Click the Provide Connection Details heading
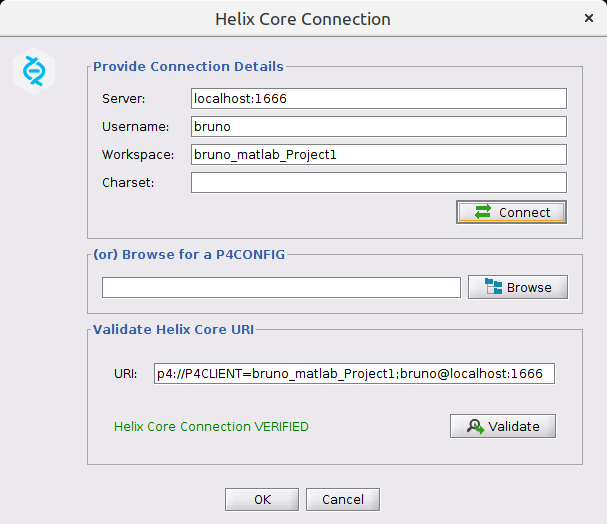Screen dimensions: 607x524 [x=188, y=67]
